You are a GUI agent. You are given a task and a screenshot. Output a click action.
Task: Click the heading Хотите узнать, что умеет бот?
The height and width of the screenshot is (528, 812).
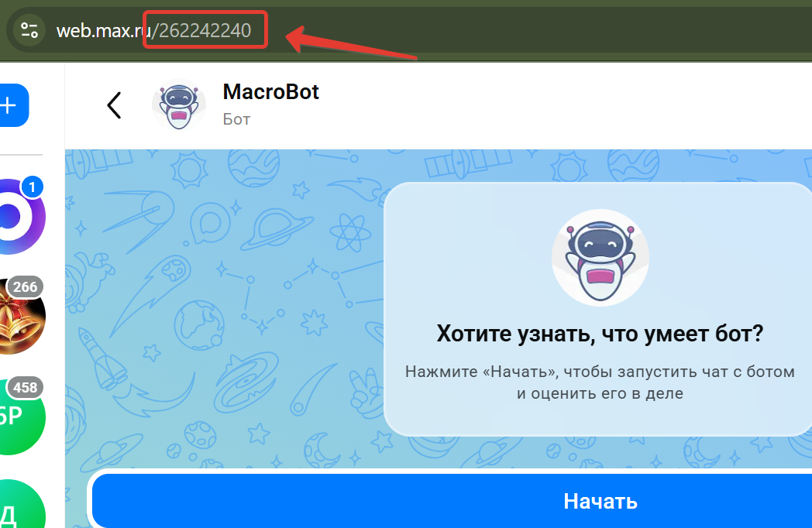click(600, 334)
